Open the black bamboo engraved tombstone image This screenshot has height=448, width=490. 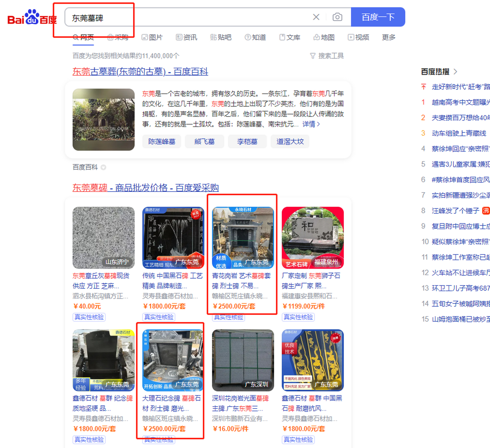click(173, 238)
